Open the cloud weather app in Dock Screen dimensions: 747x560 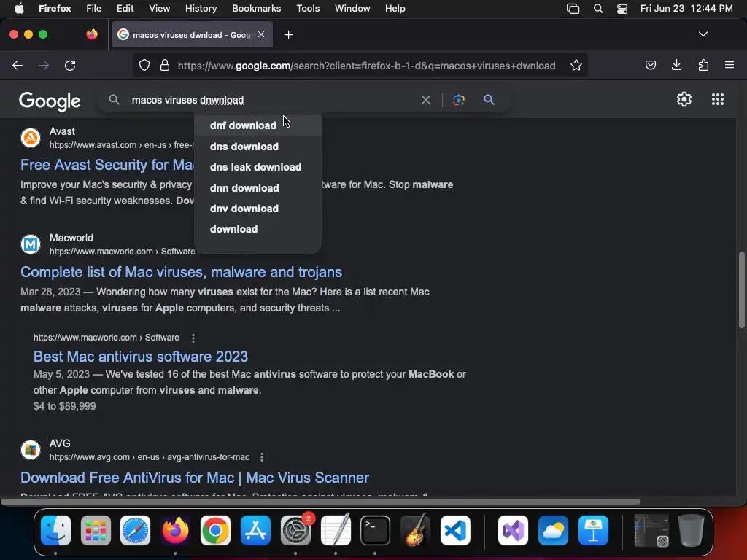(553, 530)
